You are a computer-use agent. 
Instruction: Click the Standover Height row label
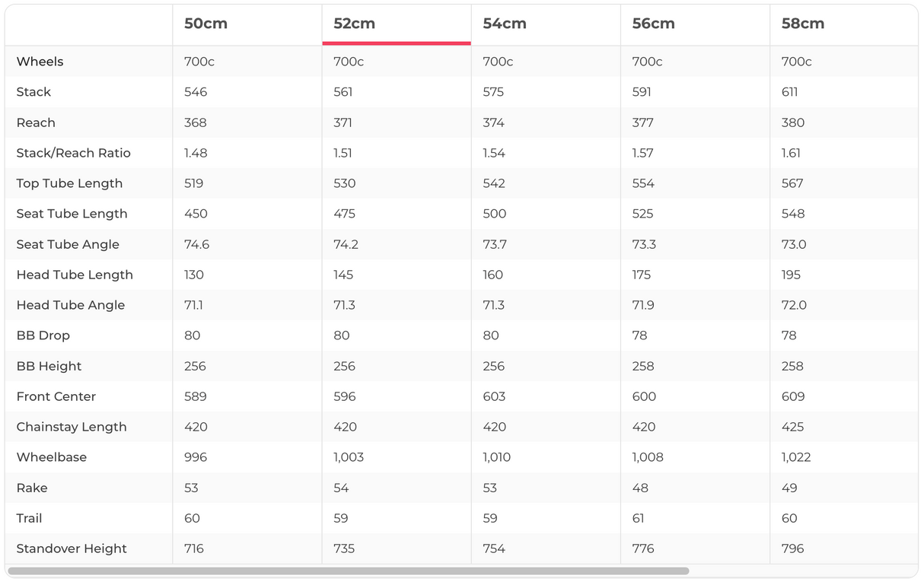tap(72, 548)
